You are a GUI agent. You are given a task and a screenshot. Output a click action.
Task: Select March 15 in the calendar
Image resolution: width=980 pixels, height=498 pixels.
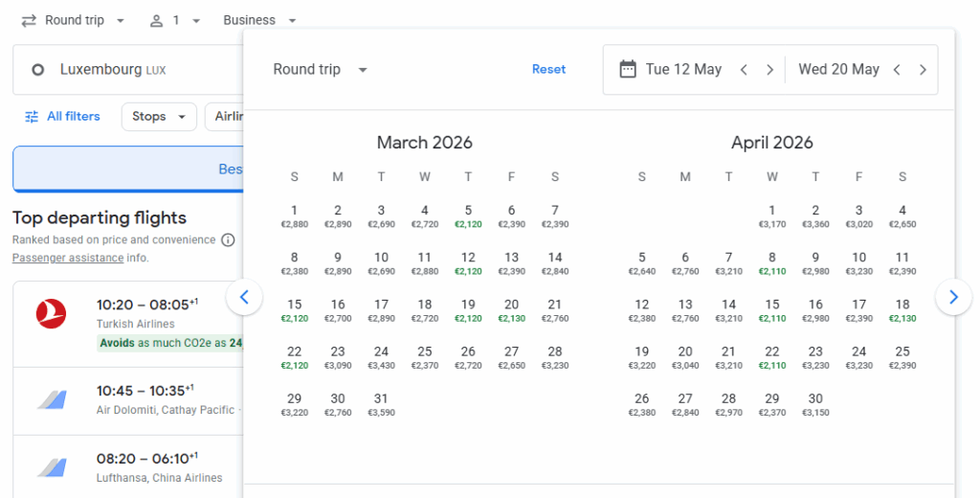(x=295, y=310)
